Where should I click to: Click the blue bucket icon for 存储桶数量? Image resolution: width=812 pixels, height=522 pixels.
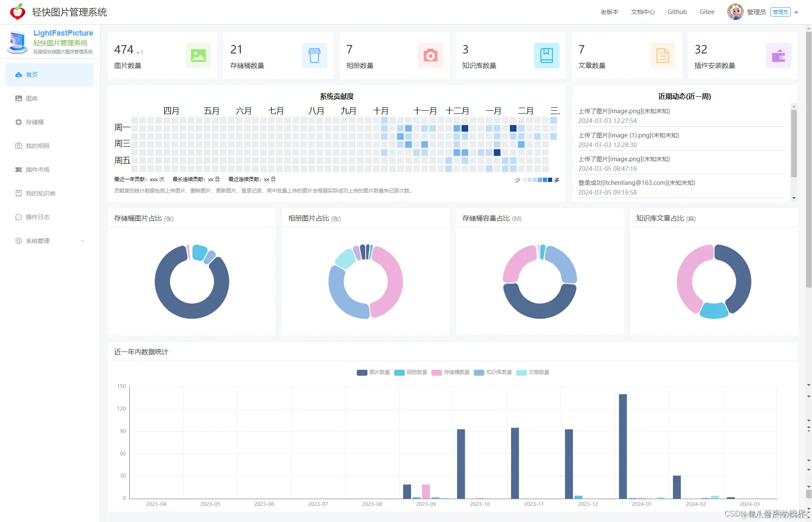coord(314,56)
